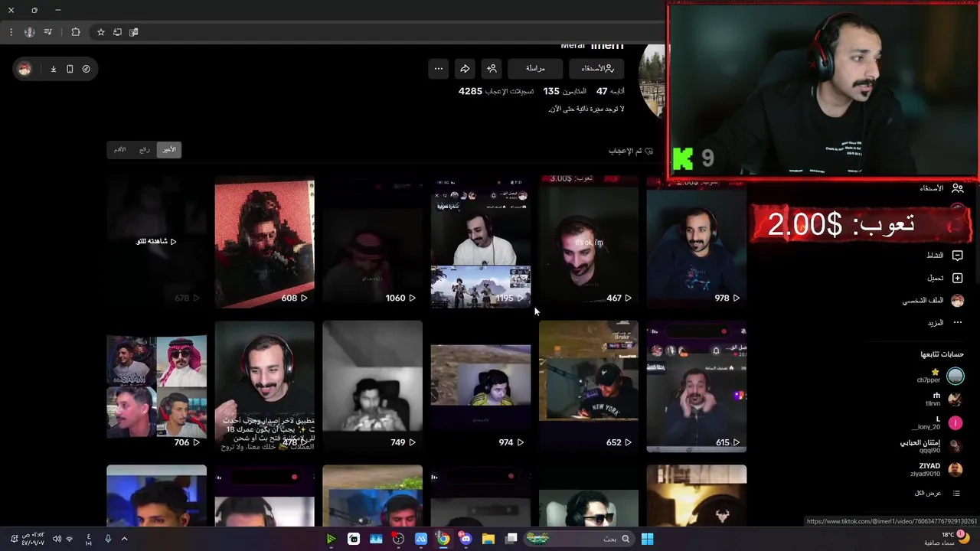Open the video thumbnail with 974 views
This screenshot has height=551, width=980.
480,386
